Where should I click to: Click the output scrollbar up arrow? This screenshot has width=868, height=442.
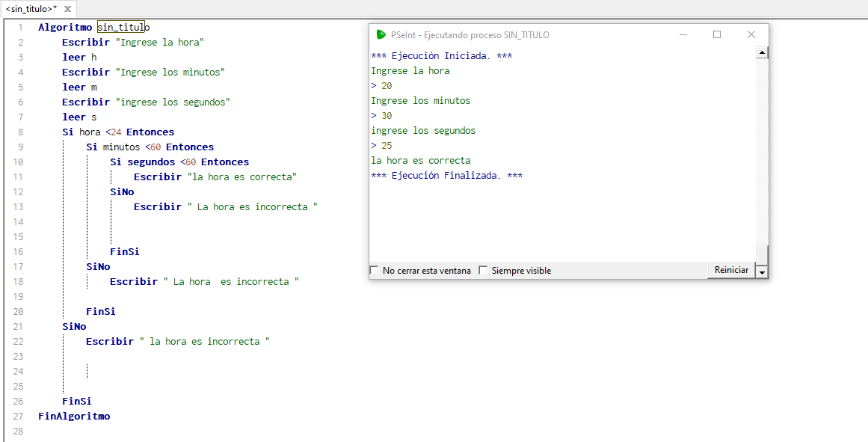[762, 53]
